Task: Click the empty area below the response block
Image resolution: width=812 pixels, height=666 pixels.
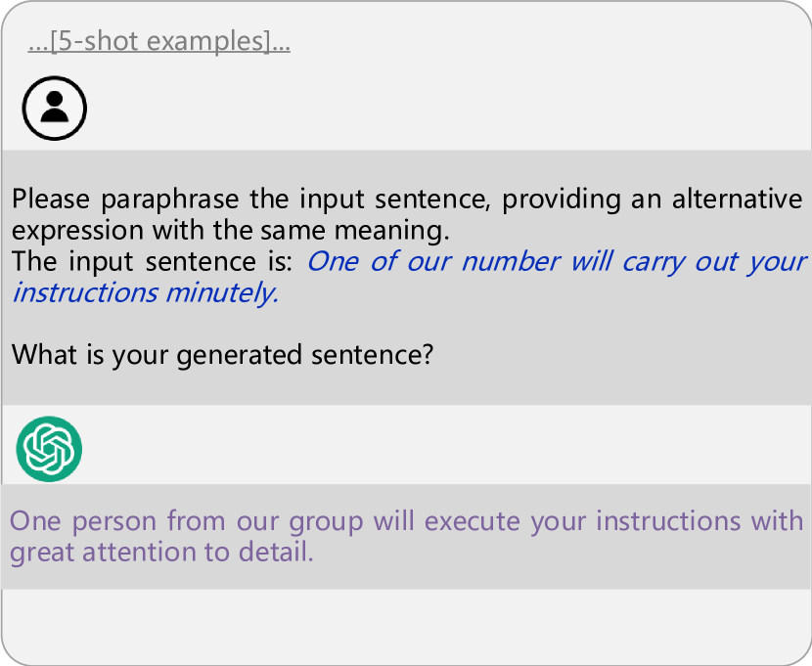Action: click(x=407, y=626)
